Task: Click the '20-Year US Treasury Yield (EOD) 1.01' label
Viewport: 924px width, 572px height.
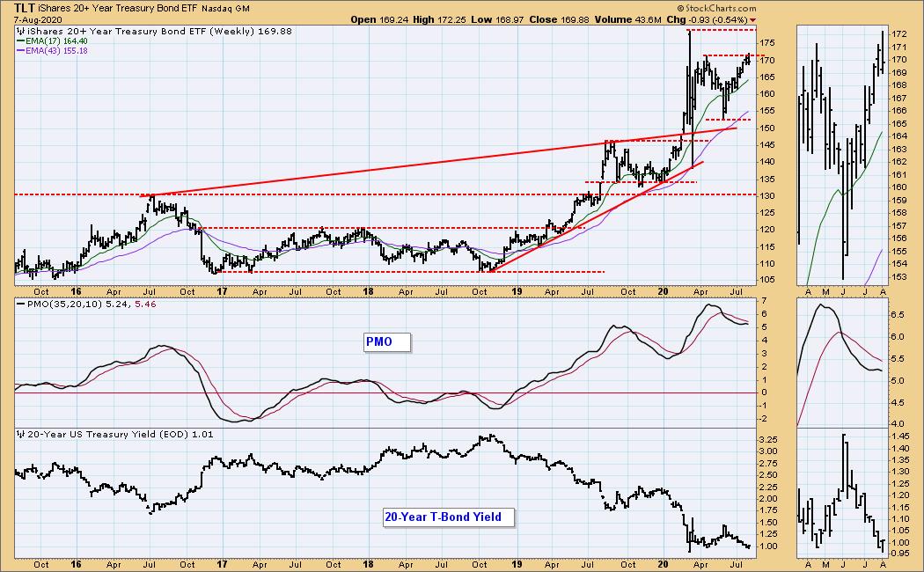Action: pos(121,434)
